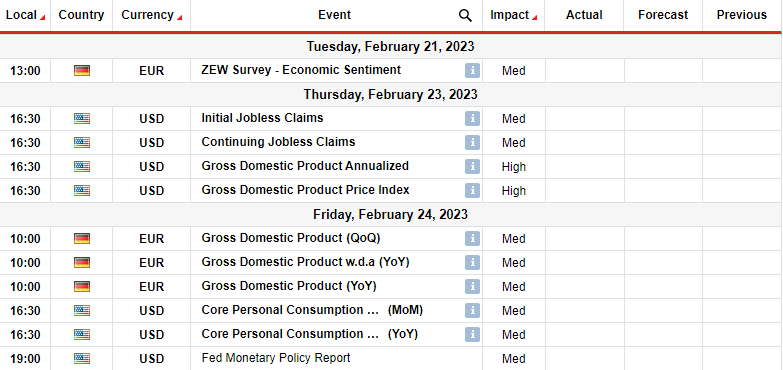This screenshot has width=783, height=370.
Task: Open info icon for Continuing Jobless Claims
Action: [472, 142]
